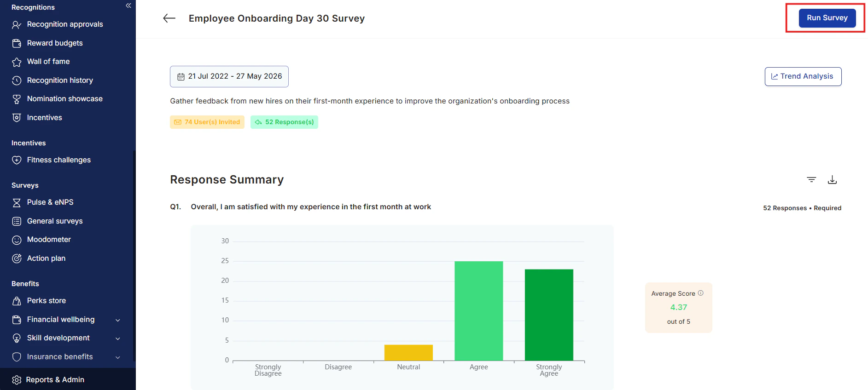The height and width of the screenshot is (390, 868).
Task: Click the calendar icon in date range
Action: pyautogui.click(x=181, y=77)
